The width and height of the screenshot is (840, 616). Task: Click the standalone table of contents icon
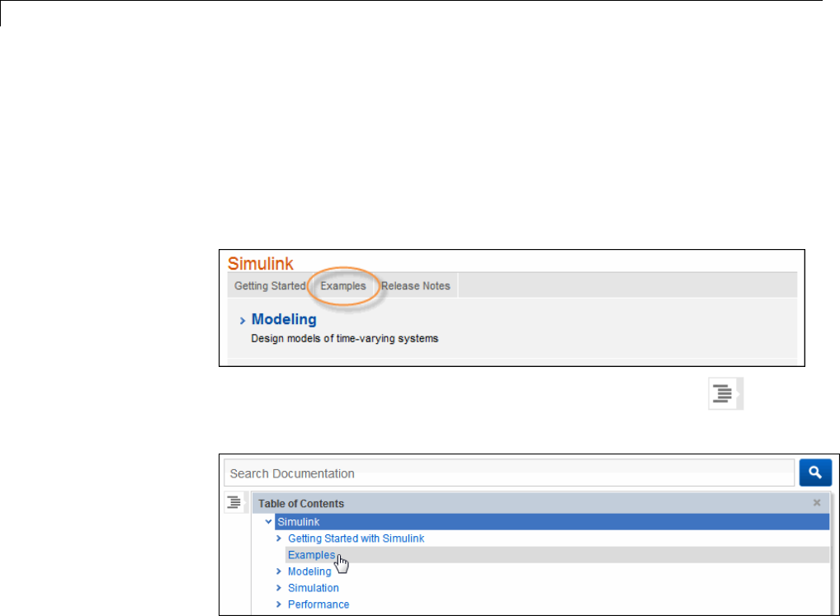click(725, 393)
